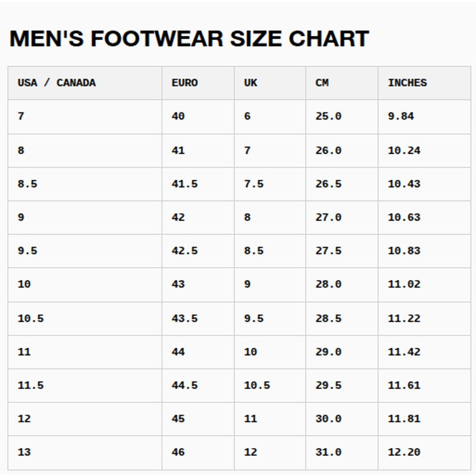Click the UK column header
Viewport: 476px width, 476px height.
(270, 83)
